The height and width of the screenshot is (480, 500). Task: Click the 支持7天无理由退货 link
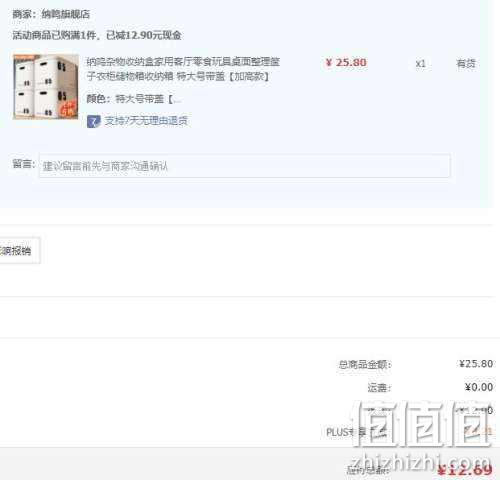click(146, 121)
